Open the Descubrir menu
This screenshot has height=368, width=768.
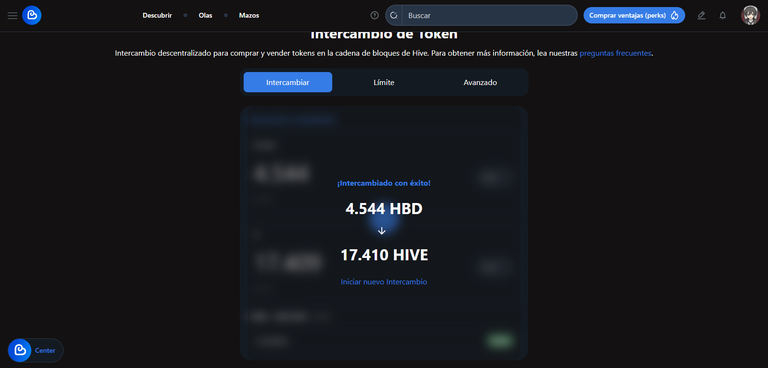click(157, 15)
